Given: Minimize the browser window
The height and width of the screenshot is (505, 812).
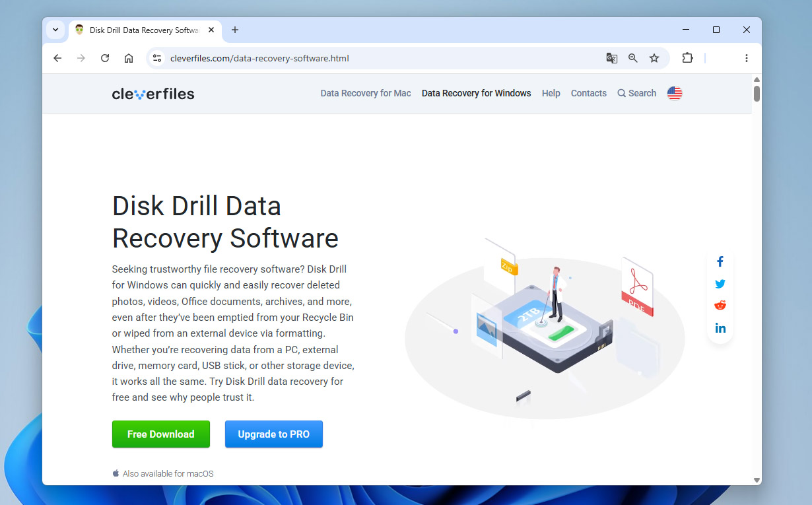Looking at the screenshot, I should click(686, 30).
